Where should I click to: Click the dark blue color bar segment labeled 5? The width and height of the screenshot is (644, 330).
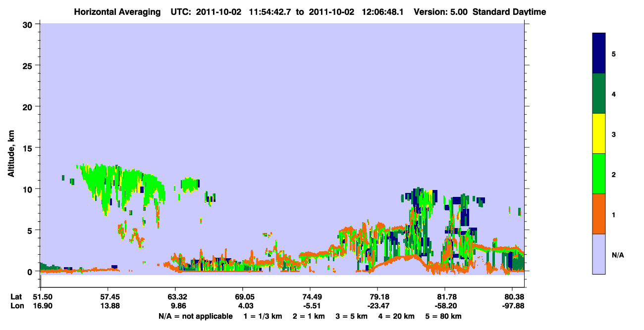click(599, 53)
